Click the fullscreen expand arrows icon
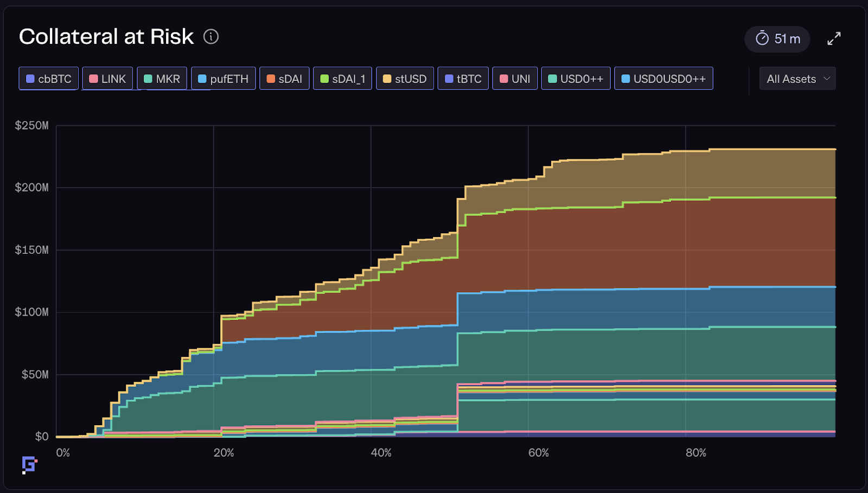Image resolution: width=868 pixels, height=493 pixels. tap(834, 39)
